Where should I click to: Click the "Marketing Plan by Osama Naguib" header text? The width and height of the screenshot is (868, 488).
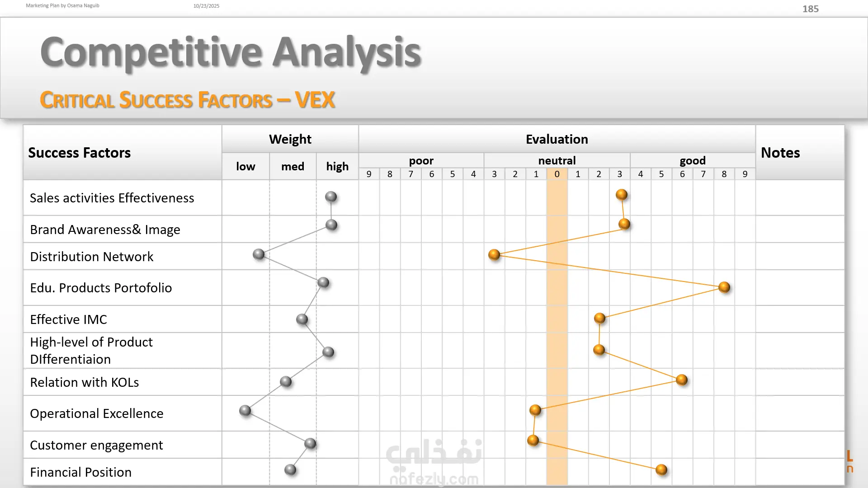[62, 5]
